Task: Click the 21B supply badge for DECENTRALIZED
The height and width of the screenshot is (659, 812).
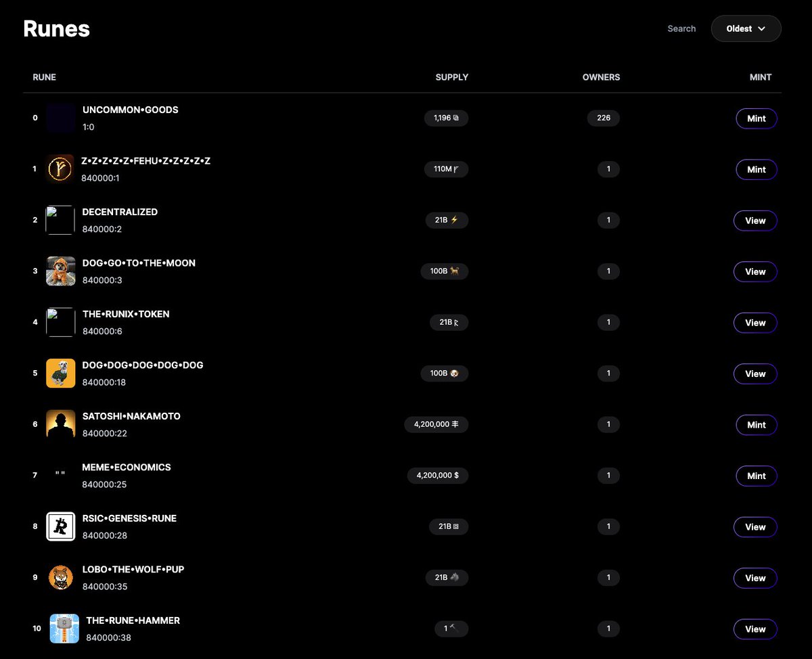Action: pos(447,220)
